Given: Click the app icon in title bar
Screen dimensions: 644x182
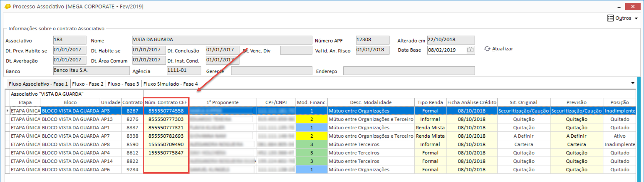Looking at the screenshot, I should click(x=7, y=6).
